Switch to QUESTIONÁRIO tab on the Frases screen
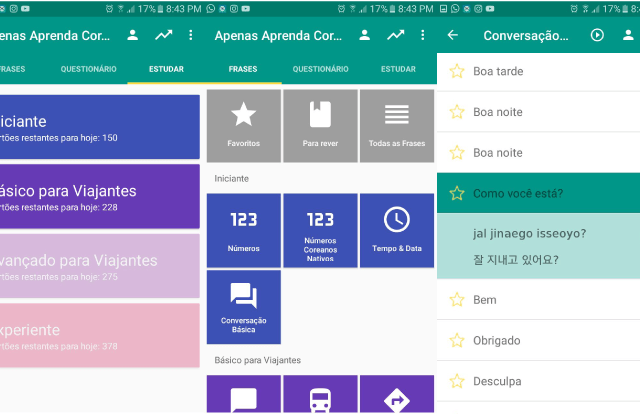640x414 pixels. [320, 69]
